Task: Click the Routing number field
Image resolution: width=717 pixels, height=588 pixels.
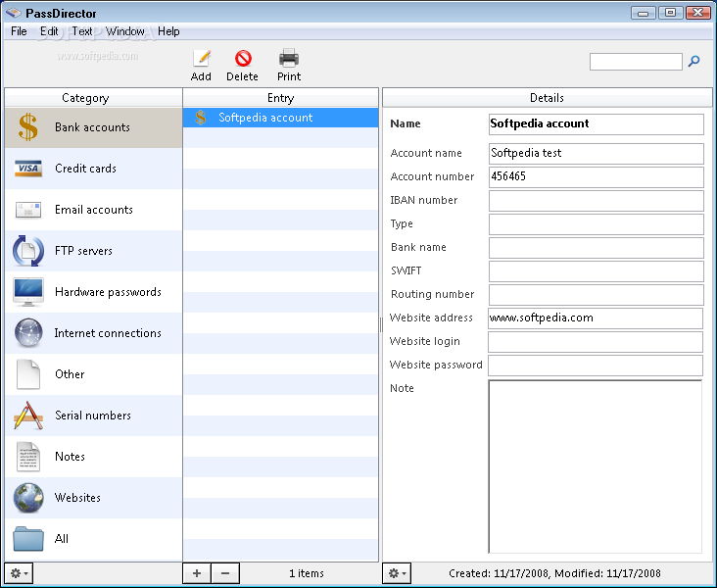Action: [597, 295]
